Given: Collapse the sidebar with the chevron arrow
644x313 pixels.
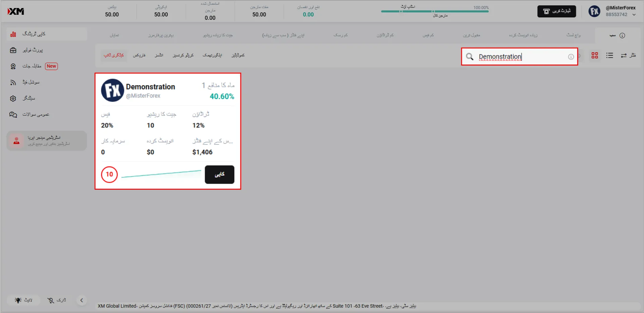Looking at the screenshot, I should [x=82, y=300].
